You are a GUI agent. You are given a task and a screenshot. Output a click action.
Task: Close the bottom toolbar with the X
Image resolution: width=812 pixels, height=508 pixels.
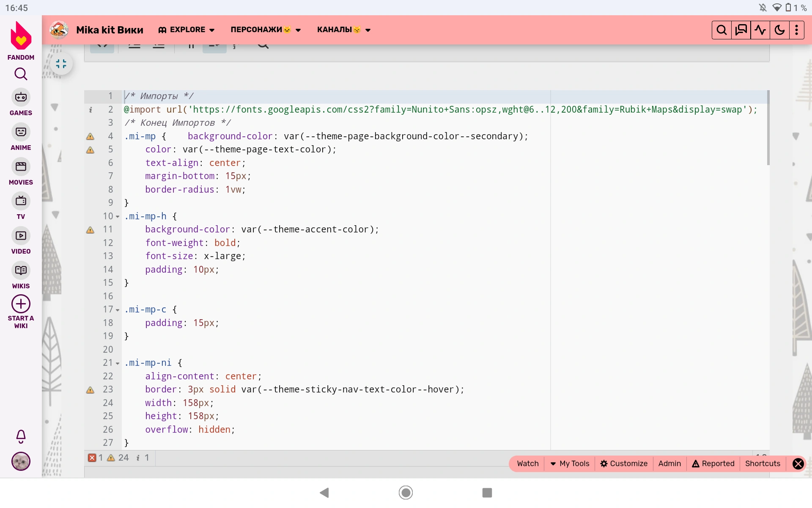pyautogui.click(x=798, y=464)
